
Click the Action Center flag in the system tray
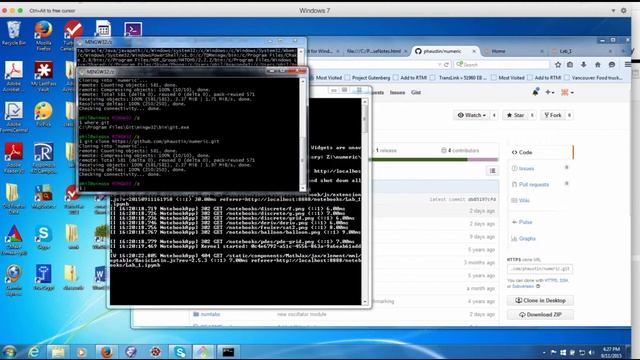coord(553,352)
